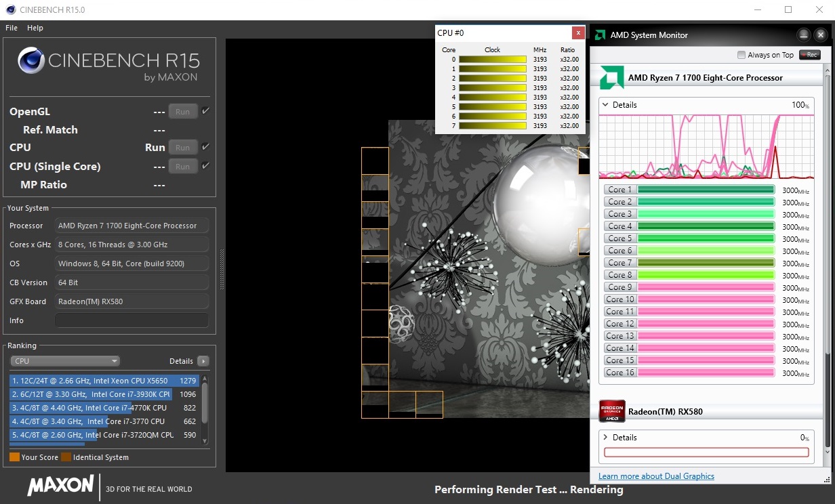Viewport: 835px width, 504px height.
Task: Click the Cinebench logo sphere icon
Action: point(31,60)
